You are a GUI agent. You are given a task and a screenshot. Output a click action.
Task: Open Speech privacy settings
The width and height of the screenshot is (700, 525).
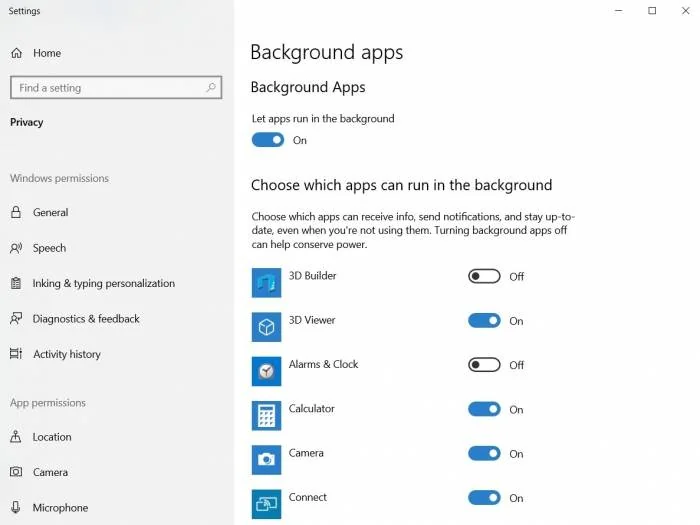[49, 248]
